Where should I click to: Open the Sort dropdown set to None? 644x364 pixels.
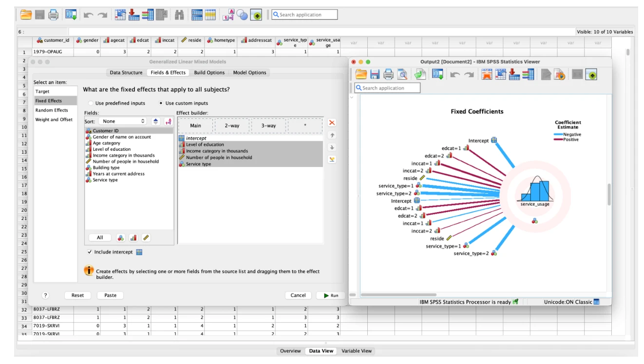tap(122, 121)
